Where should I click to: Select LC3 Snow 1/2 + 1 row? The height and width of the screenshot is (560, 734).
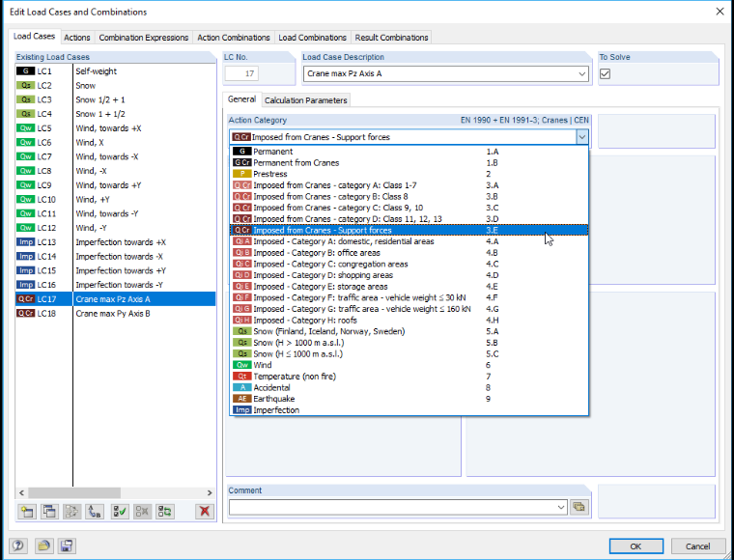coord(116,99)
